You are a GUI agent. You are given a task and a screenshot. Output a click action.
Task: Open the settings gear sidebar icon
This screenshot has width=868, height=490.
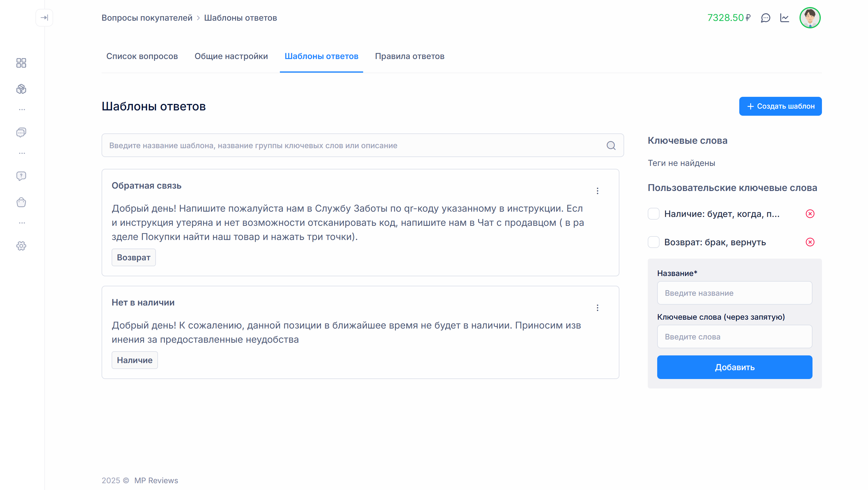pos(21,246)
